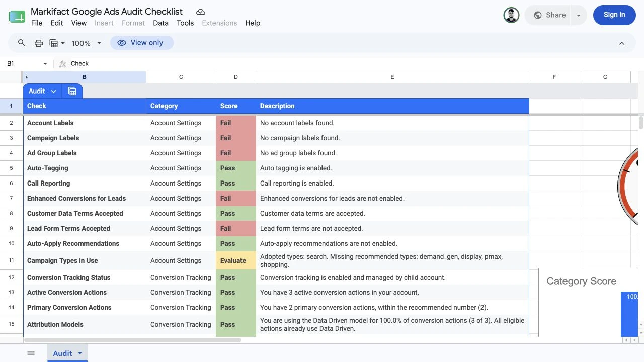Expand the hidden column A arrow
The width and height of the screenshot is (644, 362).
[26, 77]
